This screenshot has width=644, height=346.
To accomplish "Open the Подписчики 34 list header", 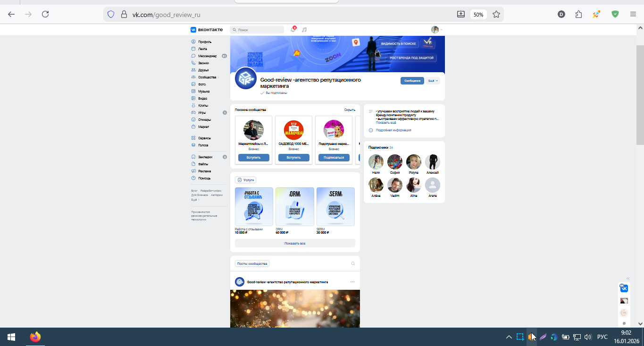I will (x=381, y=147).
